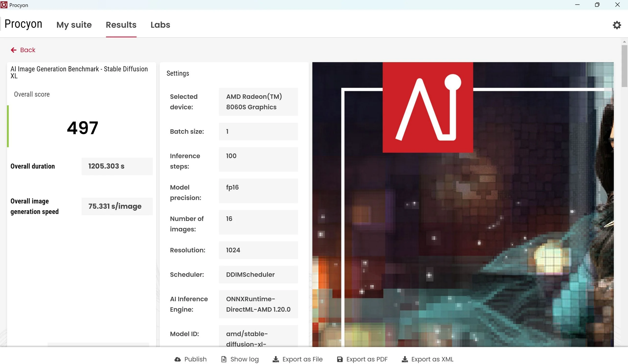Click the Procyon logo in title bar
The image size is (628, 364).
click(4, 5)
